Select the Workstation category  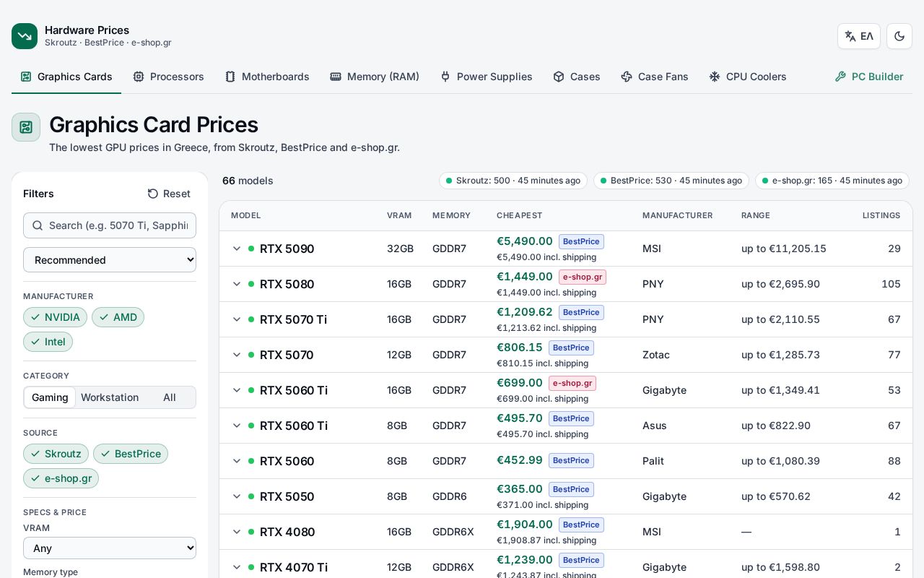point(110,397)
